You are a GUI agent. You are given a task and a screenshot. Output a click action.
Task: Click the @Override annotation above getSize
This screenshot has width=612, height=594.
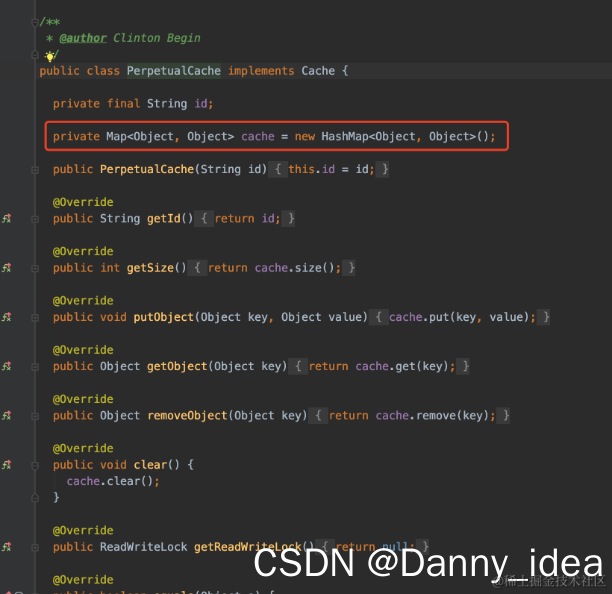click(x=83, y=251)
